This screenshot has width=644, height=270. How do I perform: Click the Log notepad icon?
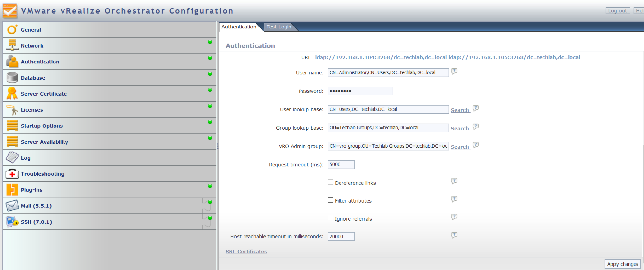(x=12, y=157)
